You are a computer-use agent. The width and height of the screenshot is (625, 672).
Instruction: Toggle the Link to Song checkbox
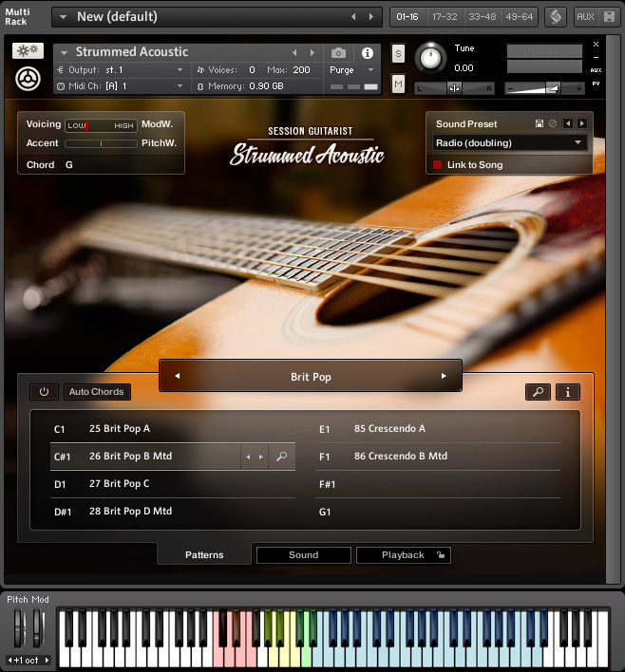438,165
